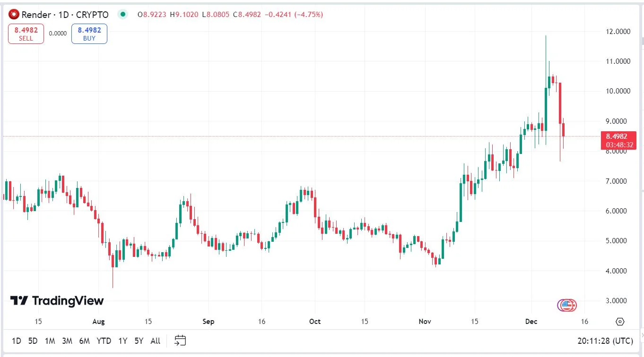Image resolution: width=644 pixels, height=357 pixels.
Task: Select the 3M time range
Action: [67, 340]
